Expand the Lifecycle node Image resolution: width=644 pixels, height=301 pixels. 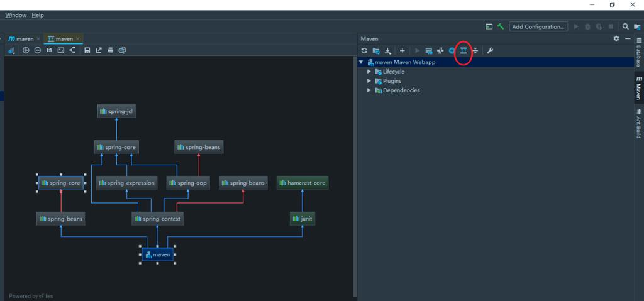[369, 72]
